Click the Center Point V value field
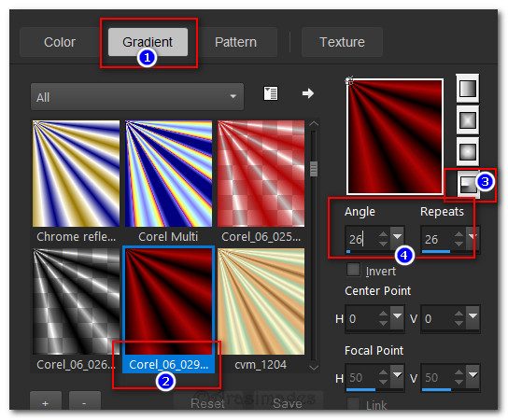The height and width of the screenshot is (420, 508). pos(436,318)
